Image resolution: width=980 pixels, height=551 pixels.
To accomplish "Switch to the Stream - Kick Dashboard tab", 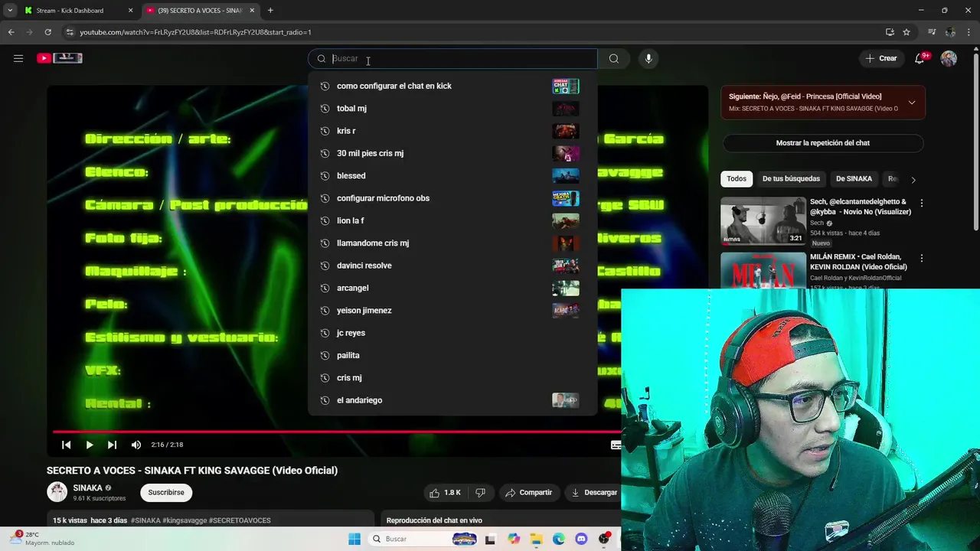I will click(x=77, y=11).
